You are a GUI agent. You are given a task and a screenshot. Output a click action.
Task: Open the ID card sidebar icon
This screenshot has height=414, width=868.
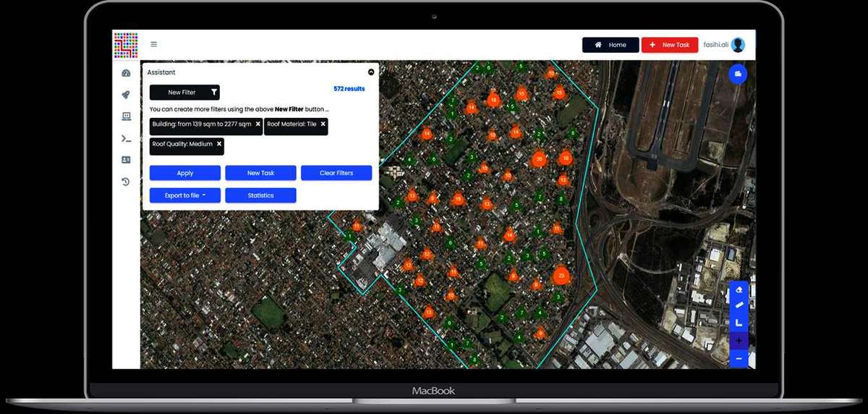tap(126, 160)
